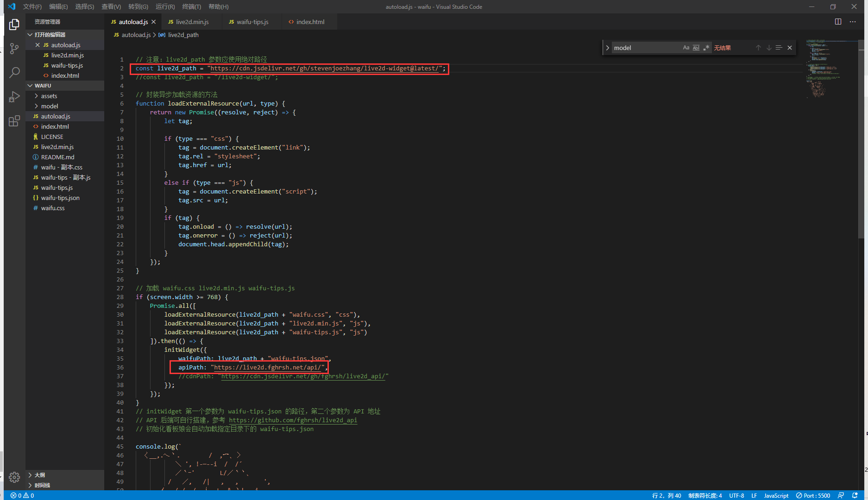This screenshot has width=868, height=500.
Task: Close the autoload.js editor tab
Action: coord(154,22)
